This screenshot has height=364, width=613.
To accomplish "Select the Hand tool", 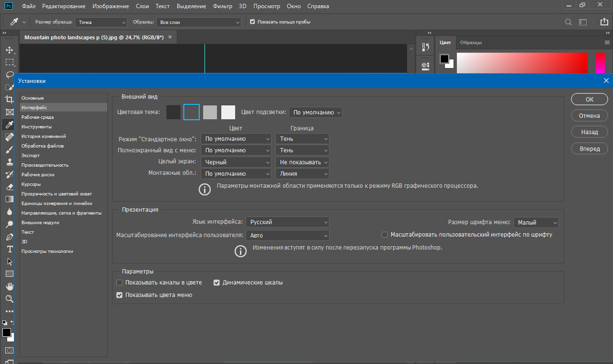I will tap(9, 286).
